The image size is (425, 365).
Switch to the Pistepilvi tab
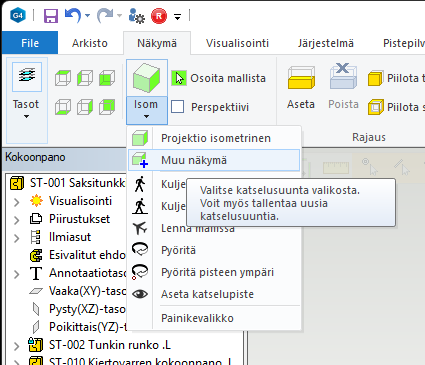[x=403, y=43]
